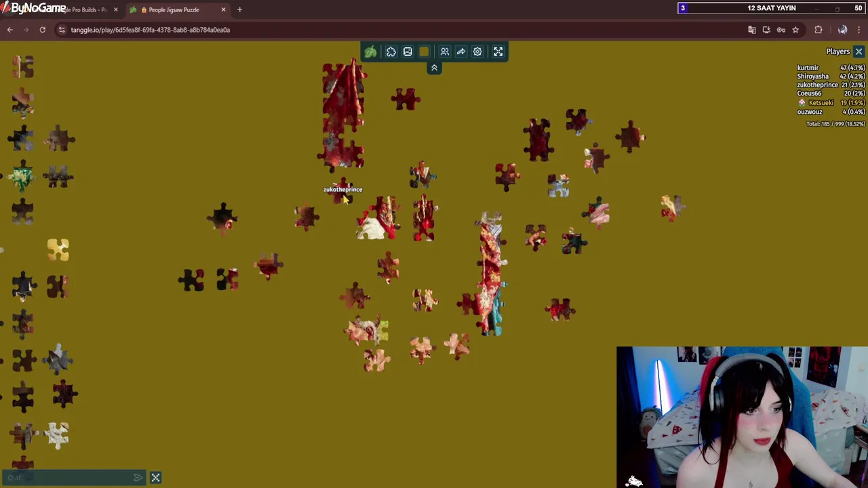Screen dimensions: 868x488
Task: Open saved passwords key icon
Action: pyautogui.click(x=781, y=30)
